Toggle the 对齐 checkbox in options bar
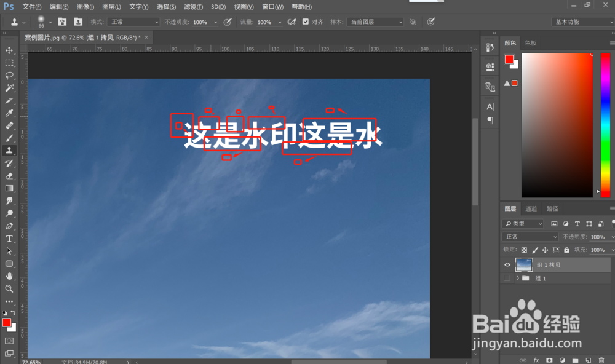 coord(306,20)
